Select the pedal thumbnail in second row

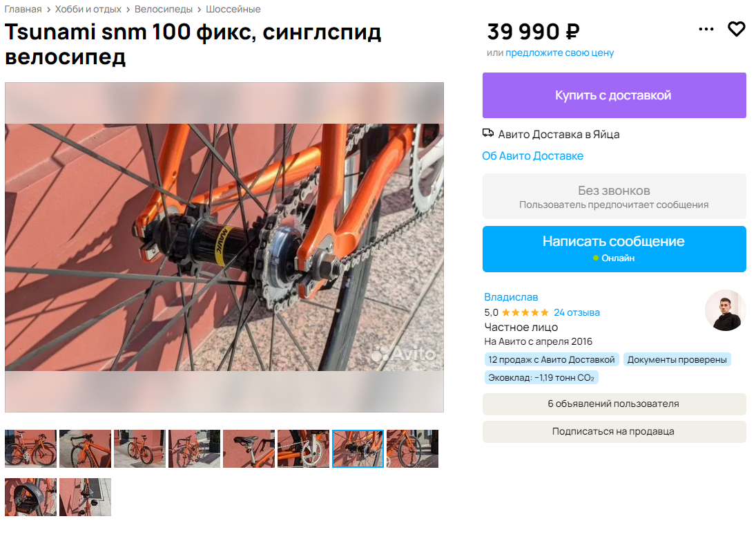click(31, 497)
